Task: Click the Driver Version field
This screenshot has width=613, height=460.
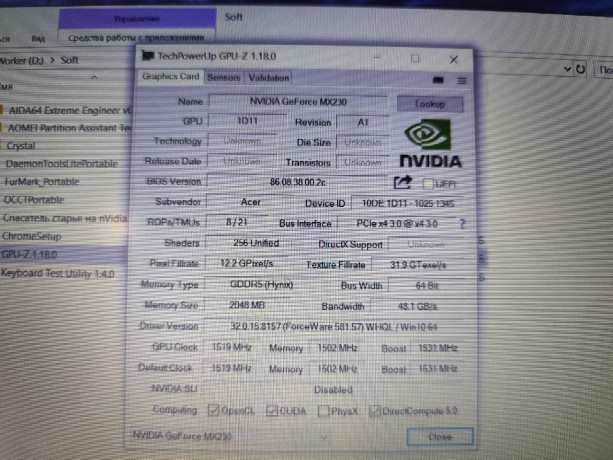Action: 333,326
